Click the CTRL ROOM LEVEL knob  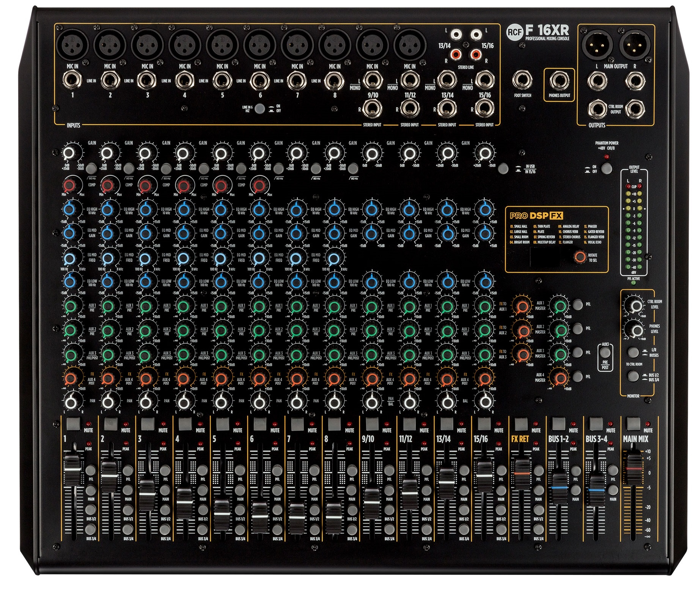pyautogui.click(x=636, y=306)
